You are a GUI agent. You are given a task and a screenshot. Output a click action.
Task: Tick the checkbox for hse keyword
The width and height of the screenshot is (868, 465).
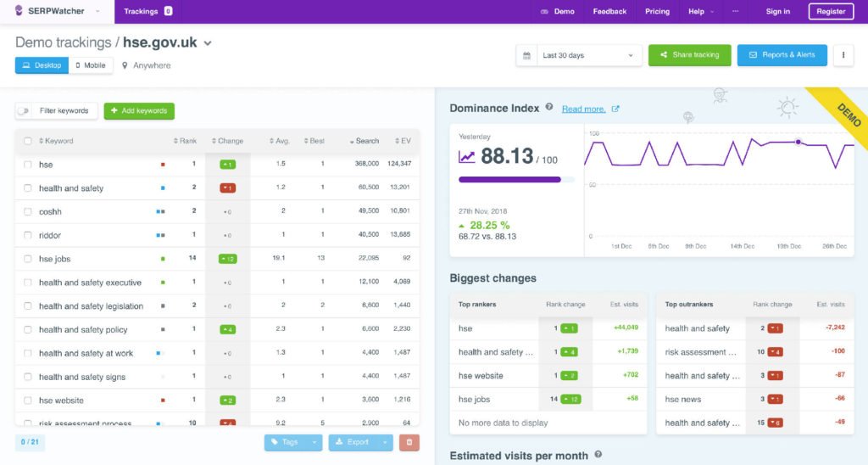pos(28,165)
